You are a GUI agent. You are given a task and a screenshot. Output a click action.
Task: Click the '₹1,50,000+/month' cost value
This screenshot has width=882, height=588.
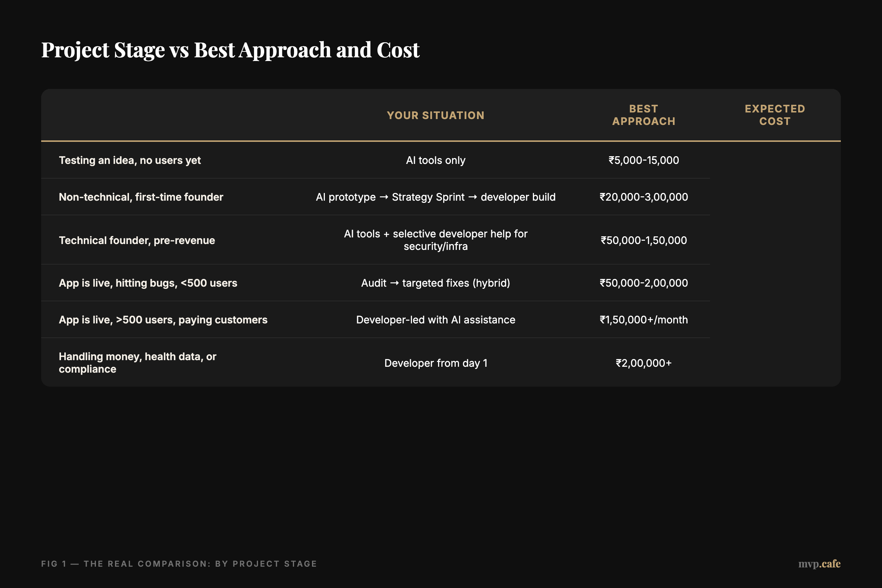point(643,319)
